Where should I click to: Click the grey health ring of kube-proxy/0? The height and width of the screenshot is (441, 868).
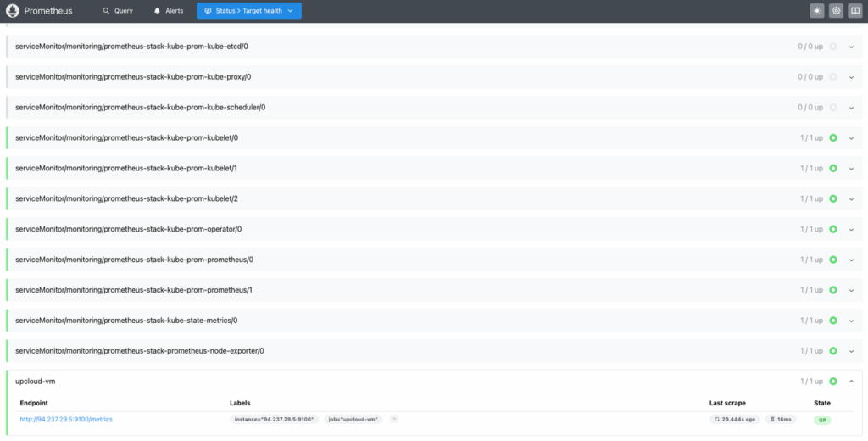[833, 77]
